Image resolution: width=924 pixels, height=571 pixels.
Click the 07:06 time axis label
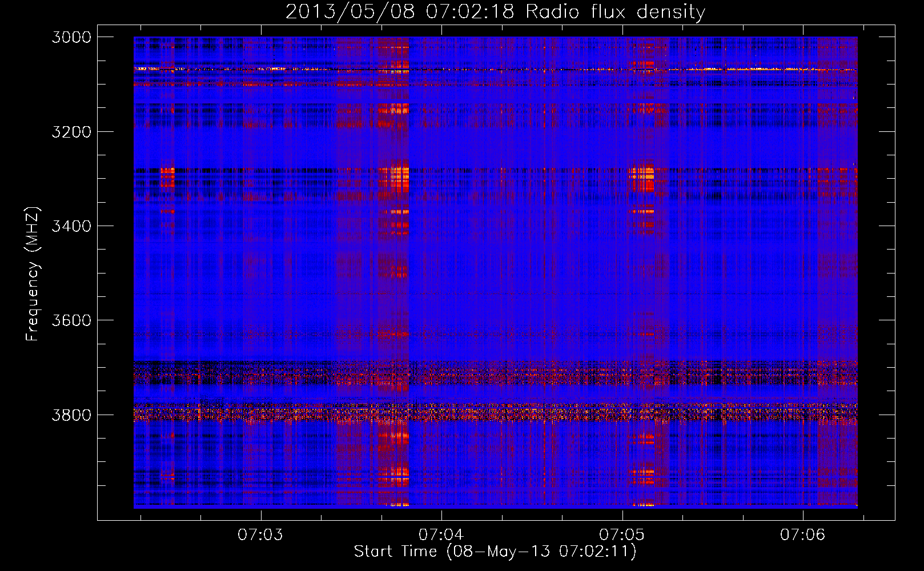tap(803, 535)
